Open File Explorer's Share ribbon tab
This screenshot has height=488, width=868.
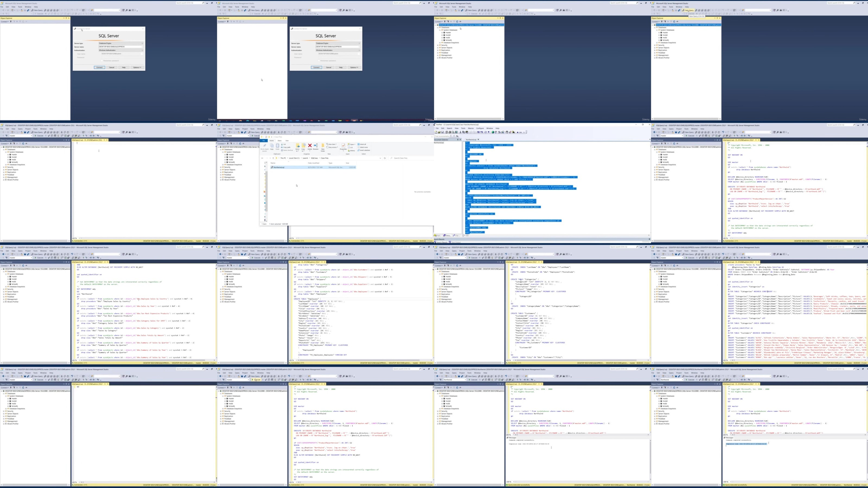tap(280, 141)
